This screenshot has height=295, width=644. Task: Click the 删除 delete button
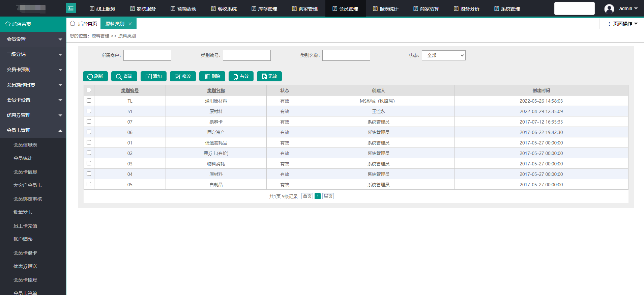(x=212, y=76)
